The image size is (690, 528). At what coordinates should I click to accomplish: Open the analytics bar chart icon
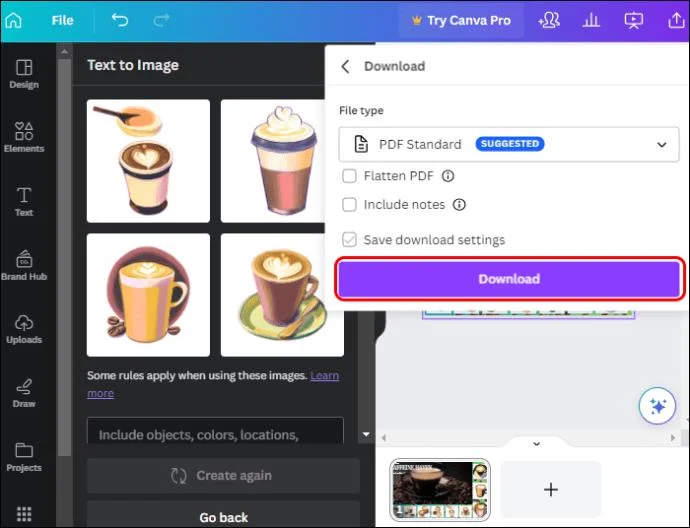591,20
